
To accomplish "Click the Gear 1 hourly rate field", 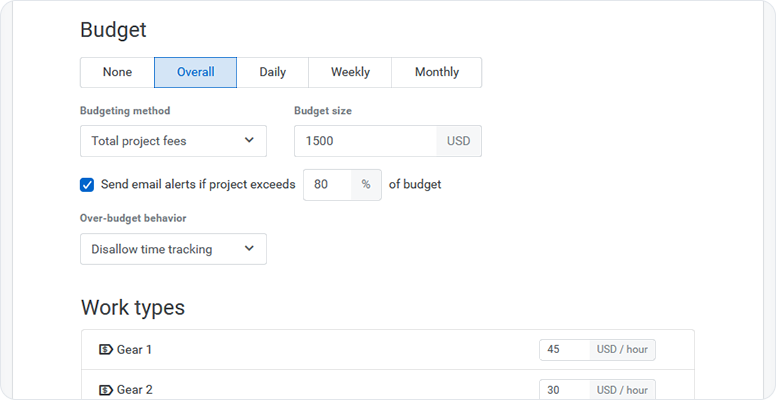I will [564, 350].
